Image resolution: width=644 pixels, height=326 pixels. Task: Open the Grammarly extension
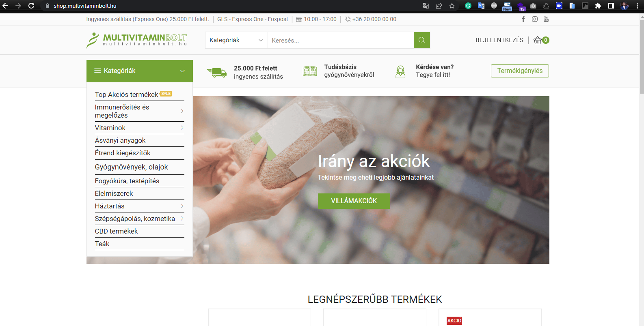click(x=468, y=6)
